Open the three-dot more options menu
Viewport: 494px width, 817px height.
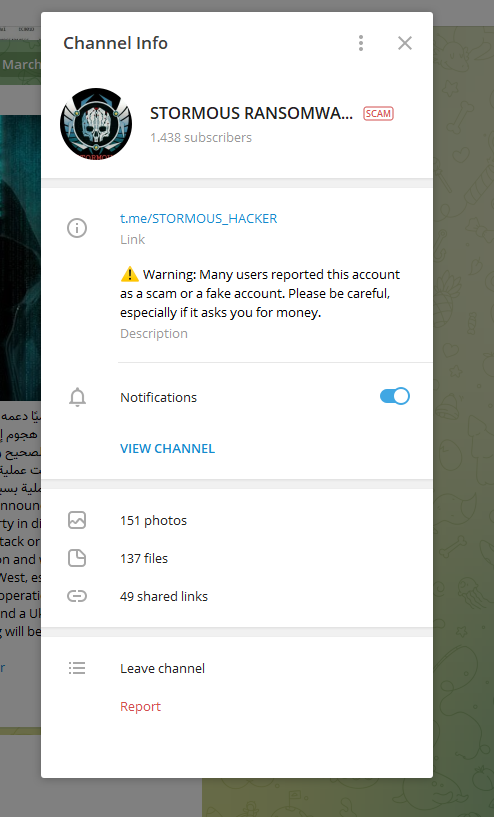[361, 43]
